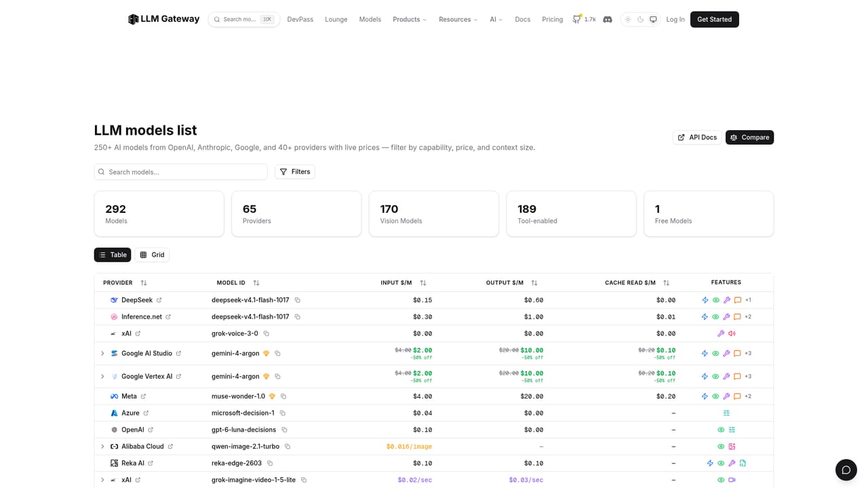Click the Get Started button
The height and width of the screenshot is (488, 868).
coord(715,20)
